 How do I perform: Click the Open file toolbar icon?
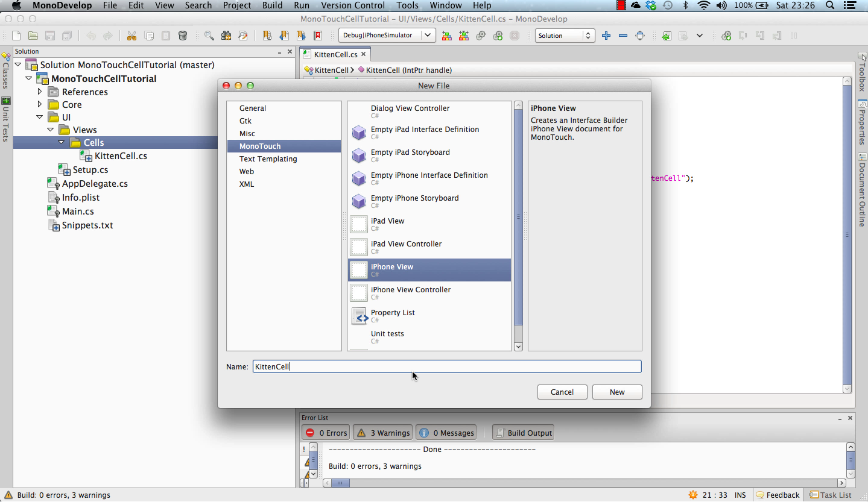click(33, 36)
